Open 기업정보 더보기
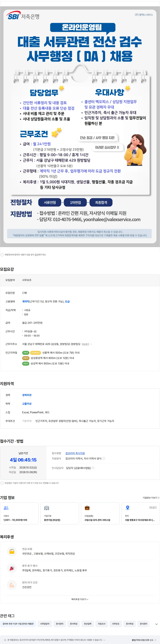Screen dimensions: 160x644 (151, 498)
